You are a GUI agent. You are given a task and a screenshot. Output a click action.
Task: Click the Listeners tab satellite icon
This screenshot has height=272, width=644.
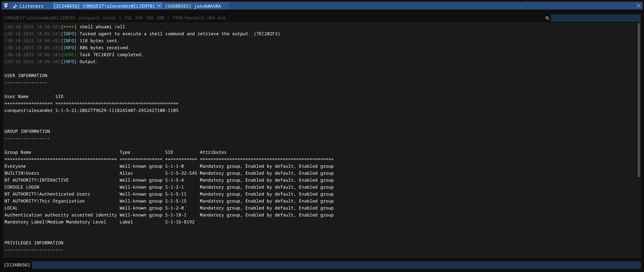[15, 6]
